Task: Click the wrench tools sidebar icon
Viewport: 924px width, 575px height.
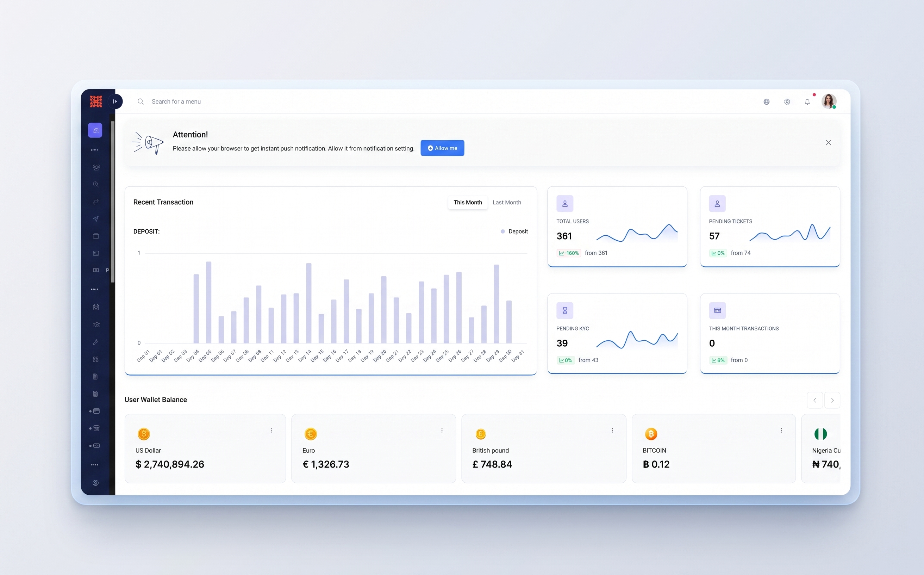Action: [96, 342]
